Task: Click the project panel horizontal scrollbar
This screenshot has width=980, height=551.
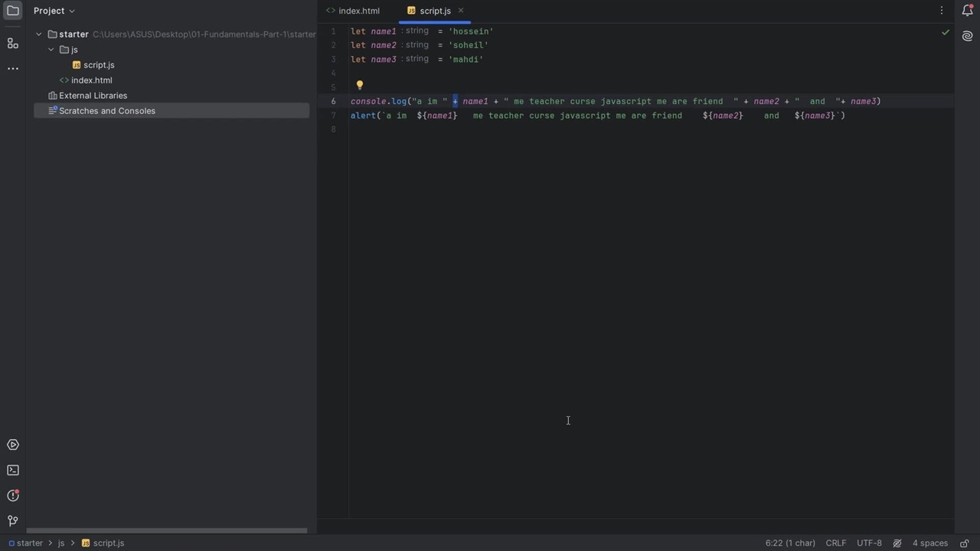Action: coord(167,530)
